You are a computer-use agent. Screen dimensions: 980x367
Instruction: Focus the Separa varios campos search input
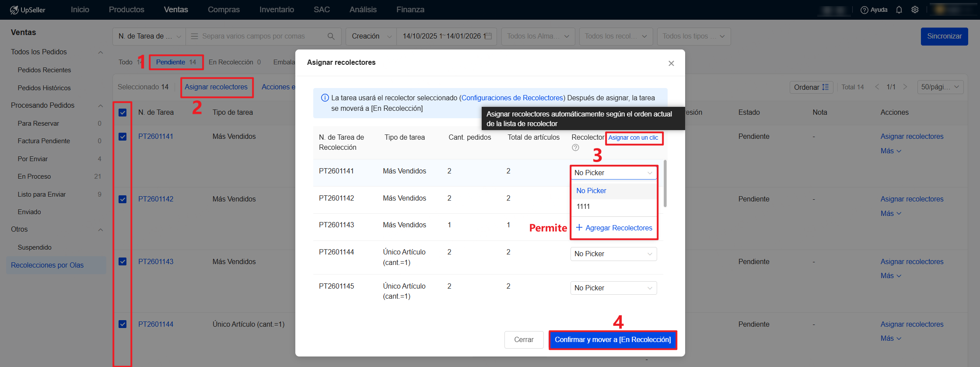click(x=262, y=36)
